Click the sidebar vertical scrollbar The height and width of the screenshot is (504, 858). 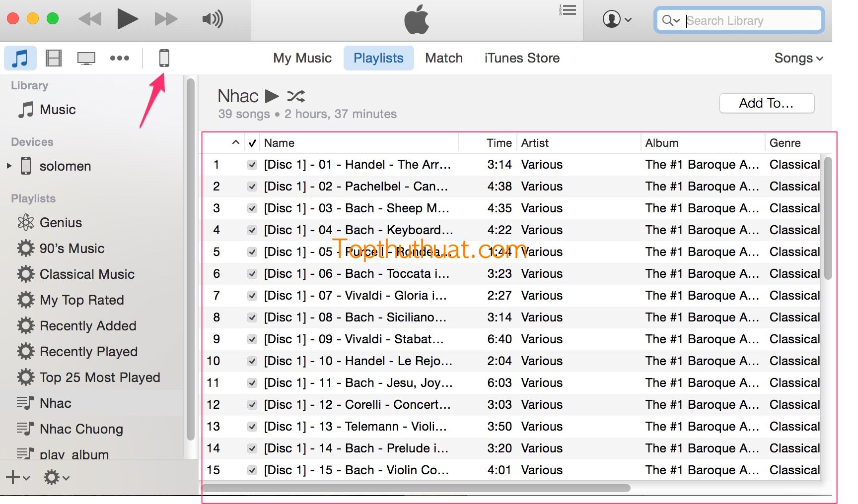(x=191, y=259)
